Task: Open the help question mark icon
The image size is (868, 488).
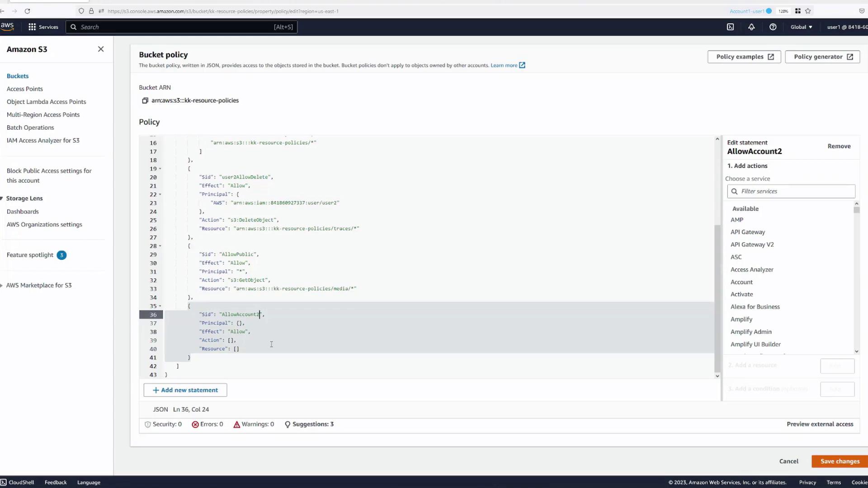Action: (773, 27)
